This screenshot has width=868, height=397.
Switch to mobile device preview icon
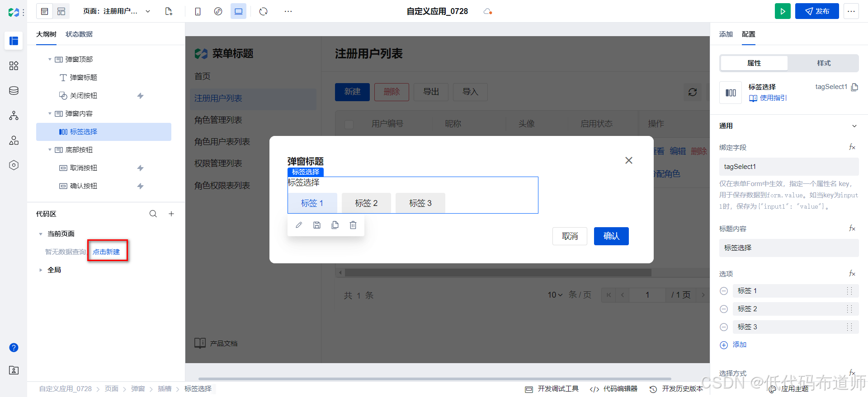tap(198, 11)
